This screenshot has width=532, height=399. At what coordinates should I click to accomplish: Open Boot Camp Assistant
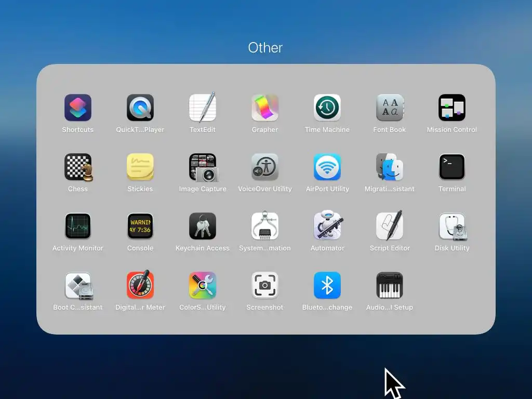(x=79, y=286)
